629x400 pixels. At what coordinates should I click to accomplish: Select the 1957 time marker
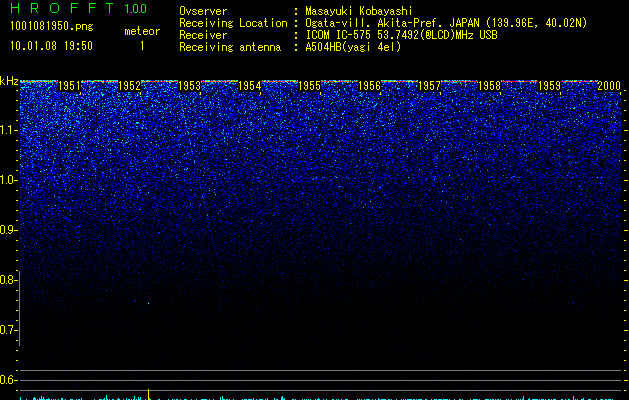pyautogui.click(x=429, y=87)
